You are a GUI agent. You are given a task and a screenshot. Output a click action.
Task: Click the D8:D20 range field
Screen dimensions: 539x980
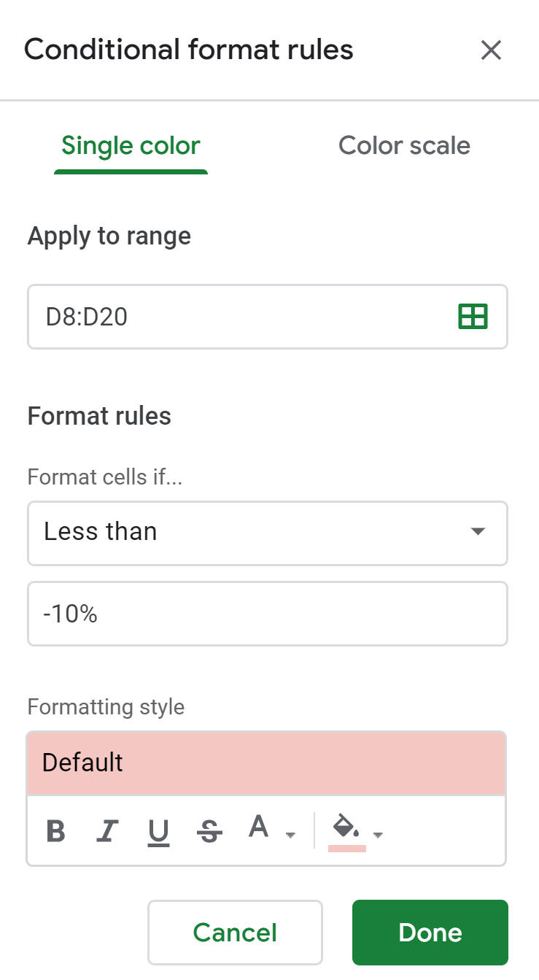point(268,317)
